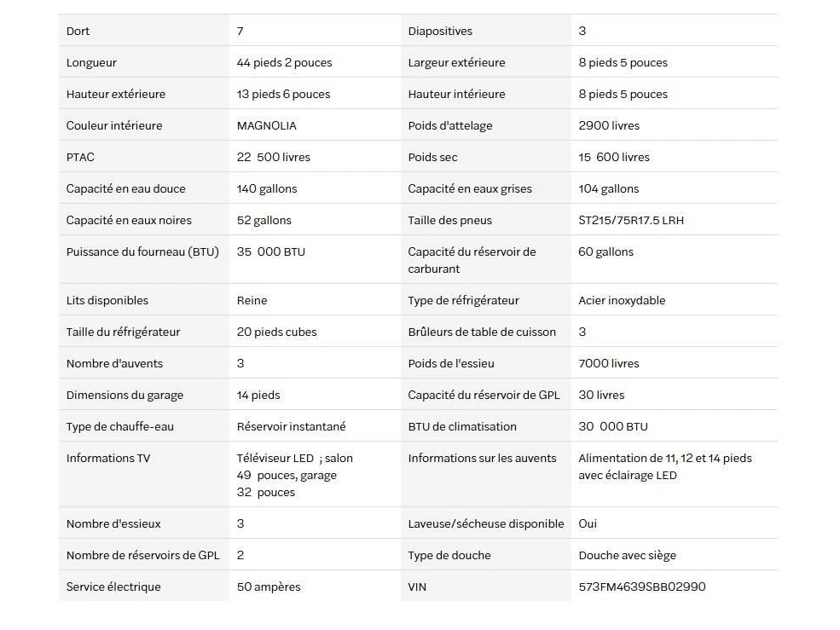Screen dimensions: 840x630
Task: Click the Type de réfrigérateur label
Action: pyautogui.click(x=463, y=301)
